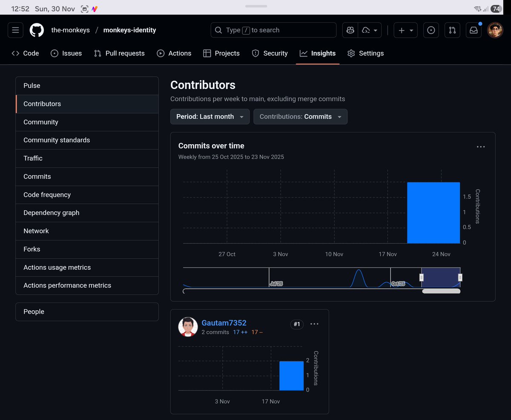Expand the Period: Last month dropdown
This screenshot has height=420, width=511.
pyautogui.click(x=210, y=117)
